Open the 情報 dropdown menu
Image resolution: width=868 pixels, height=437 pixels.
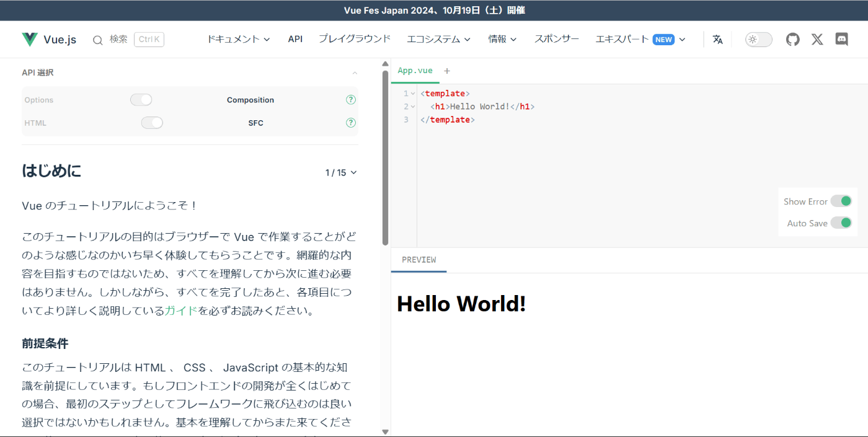click(x=503, y=39)
